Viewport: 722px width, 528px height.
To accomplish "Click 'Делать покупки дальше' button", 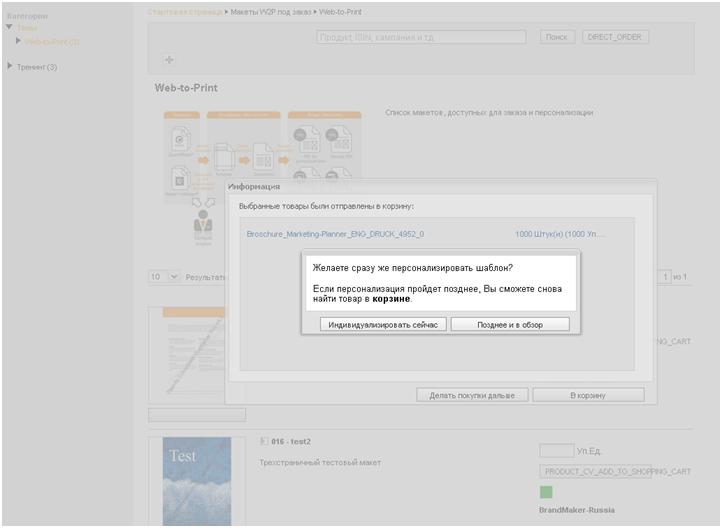I will tap(472, 395).
